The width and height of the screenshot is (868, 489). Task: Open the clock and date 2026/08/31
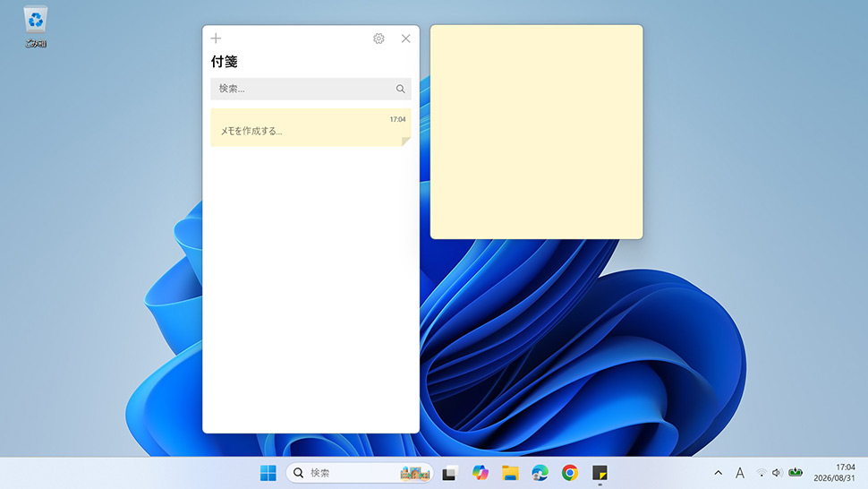point(834,473)
